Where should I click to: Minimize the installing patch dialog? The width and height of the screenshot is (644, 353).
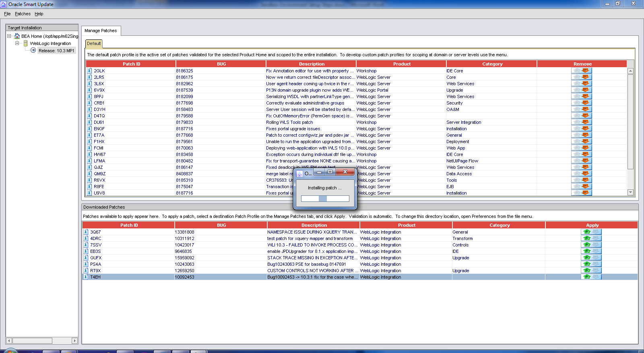pos(319,172)
